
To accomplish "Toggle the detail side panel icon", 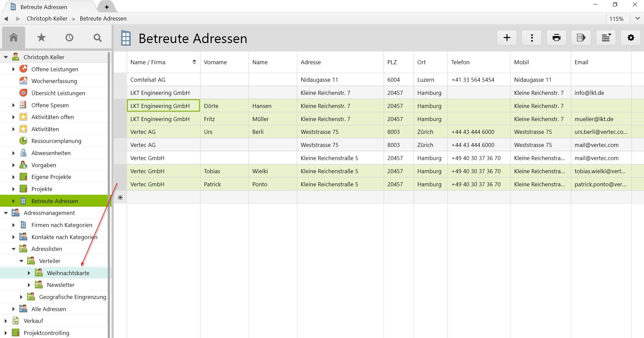I will pos(581,38).
